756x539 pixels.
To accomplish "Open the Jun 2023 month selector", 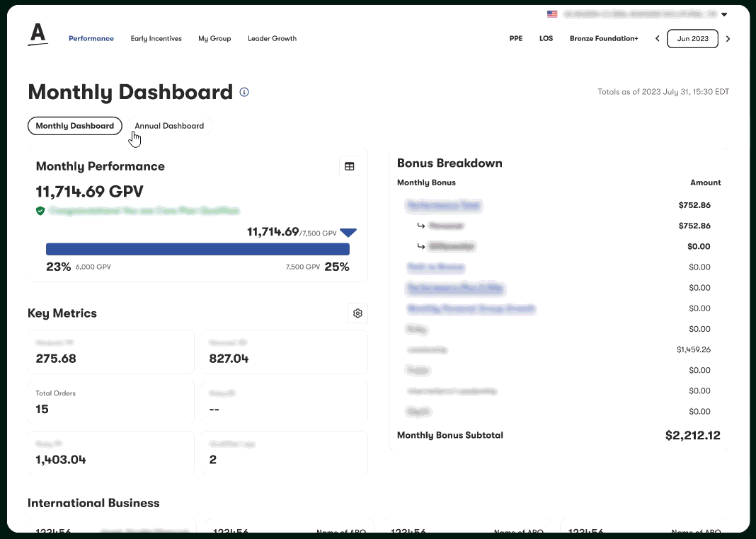I will 692,39.
